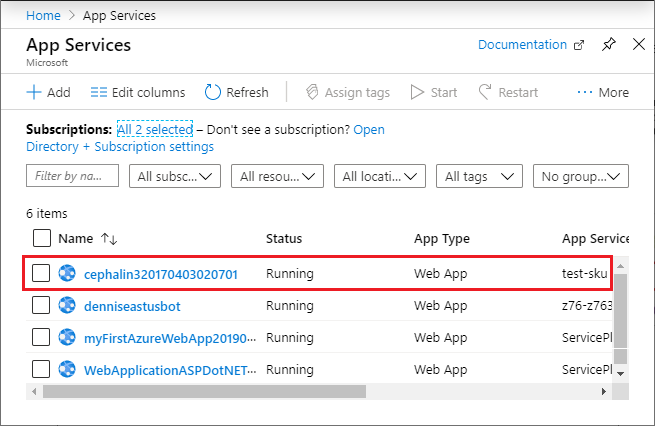Open the Documentation link
The width and height of the screenshot is (655, 426).
click(522, 45)
